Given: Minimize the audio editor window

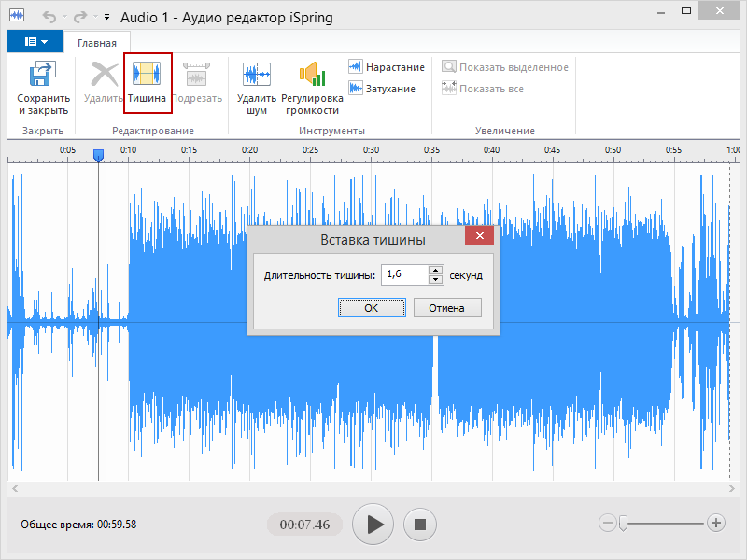Looking at the screenshot, I should pos(661,13).
